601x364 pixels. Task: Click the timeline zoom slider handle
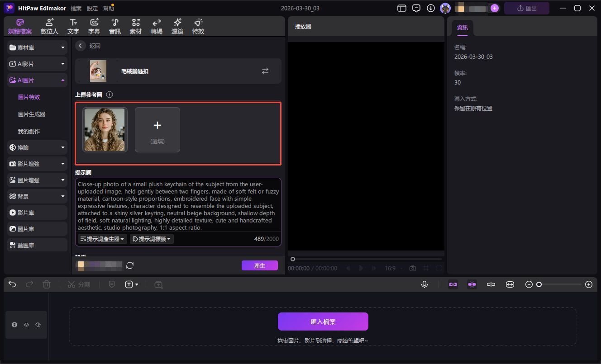(539, 284)
